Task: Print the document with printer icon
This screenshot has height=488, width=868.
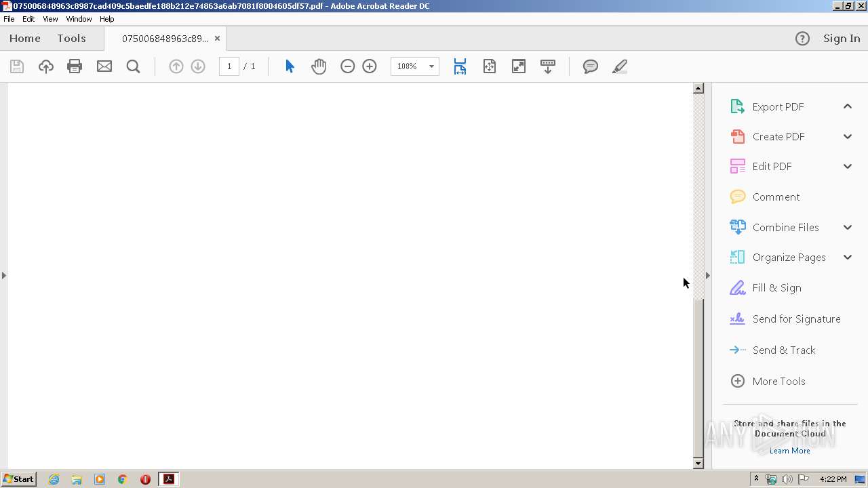Action: [75, 66]
